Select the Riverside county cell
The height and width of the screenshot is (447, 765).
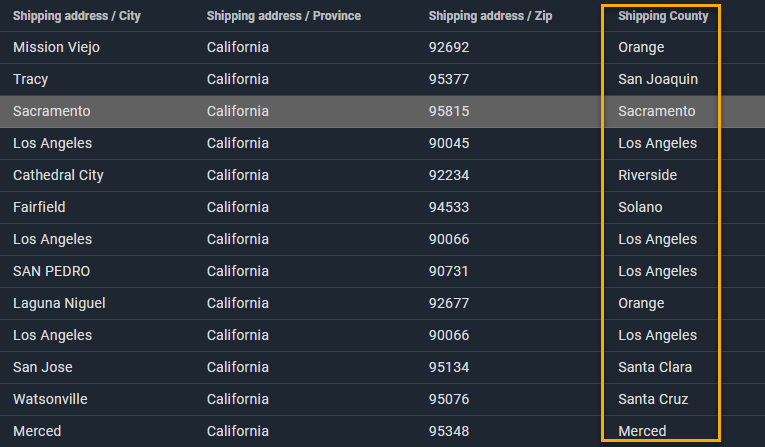(x=647, y=176)
